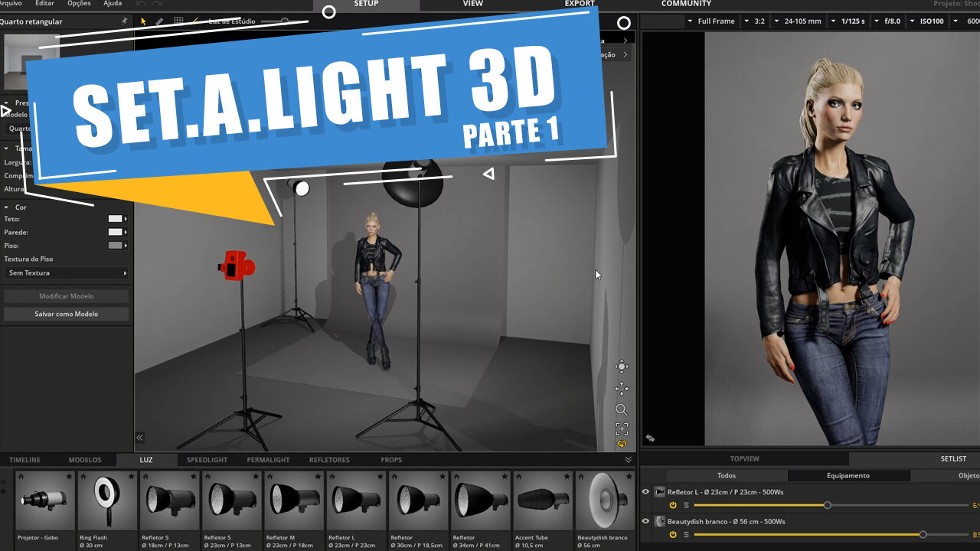The image size is (980, 551).
Task: Open the Editar menu
Action: coord(44,4)
